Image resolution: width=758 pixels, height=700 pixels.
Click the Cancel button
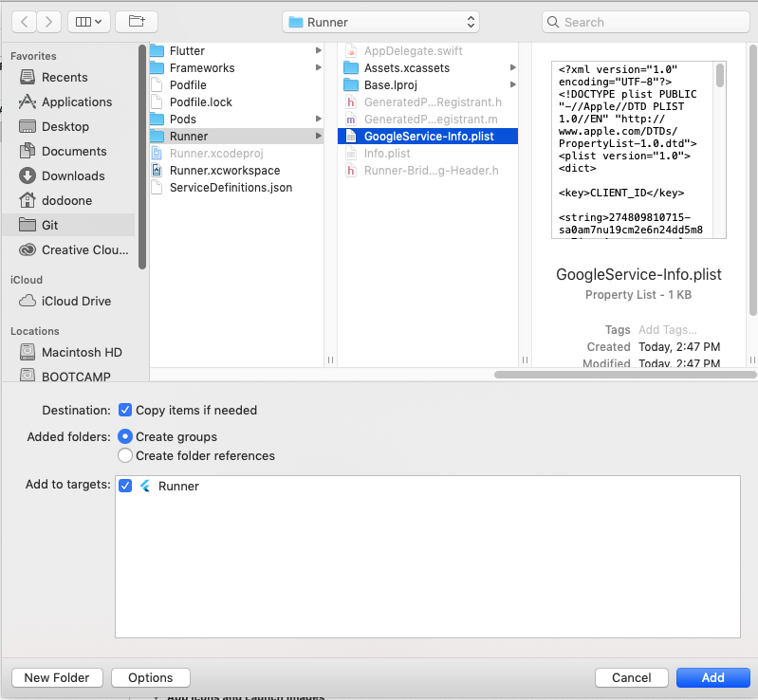coord(631,678)
